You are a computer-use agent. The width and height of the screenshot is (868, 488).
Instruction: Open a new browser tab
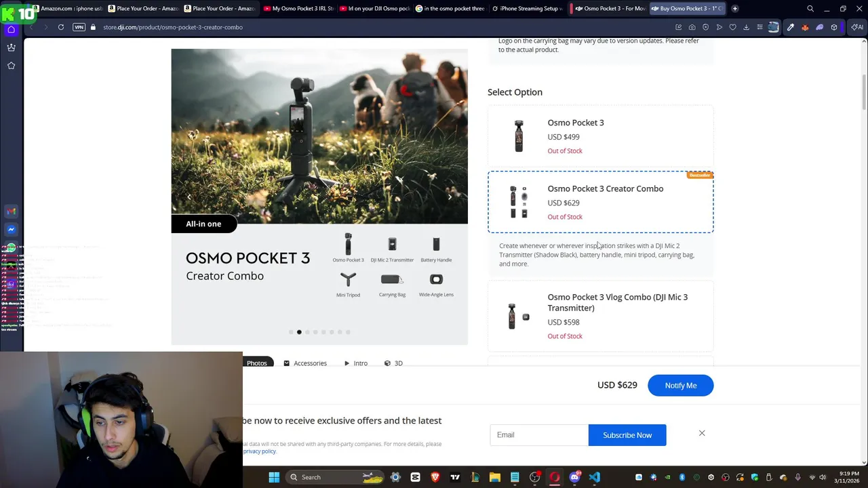(x=734, y=9)
